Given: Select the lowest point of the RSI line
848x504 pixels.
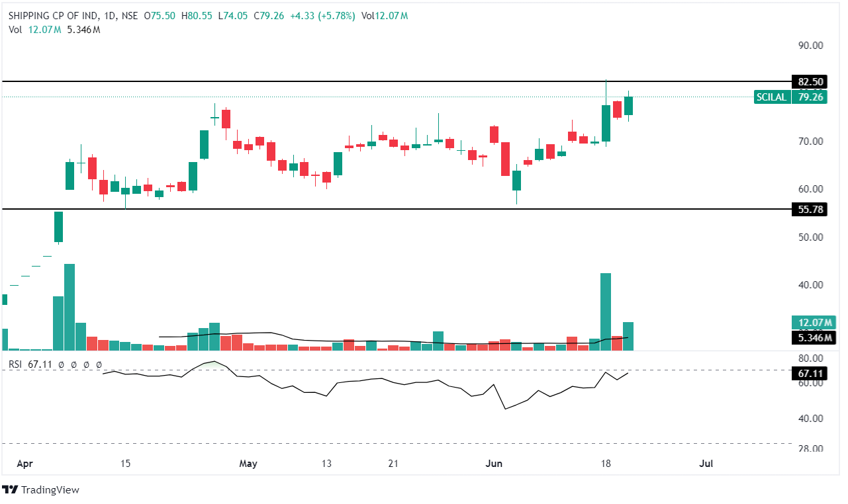Looking at the screenshot, I should 505,409.
